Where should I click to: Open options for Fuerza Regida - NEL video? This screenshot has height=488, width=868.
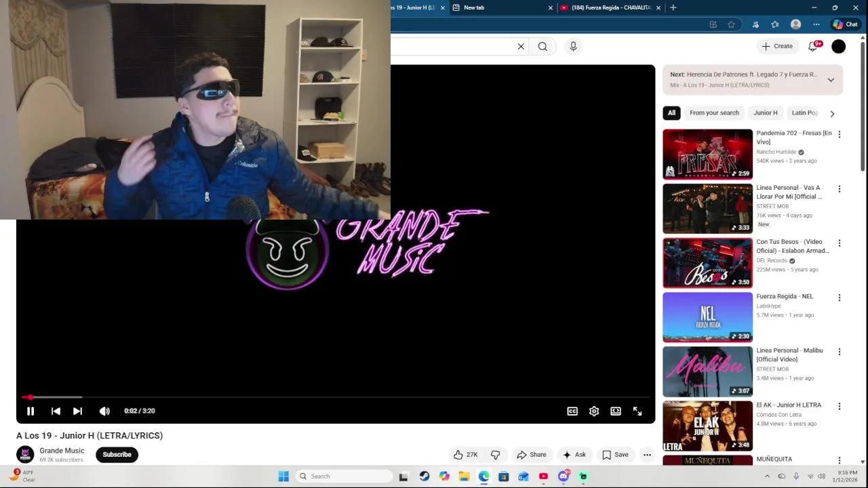840,297
